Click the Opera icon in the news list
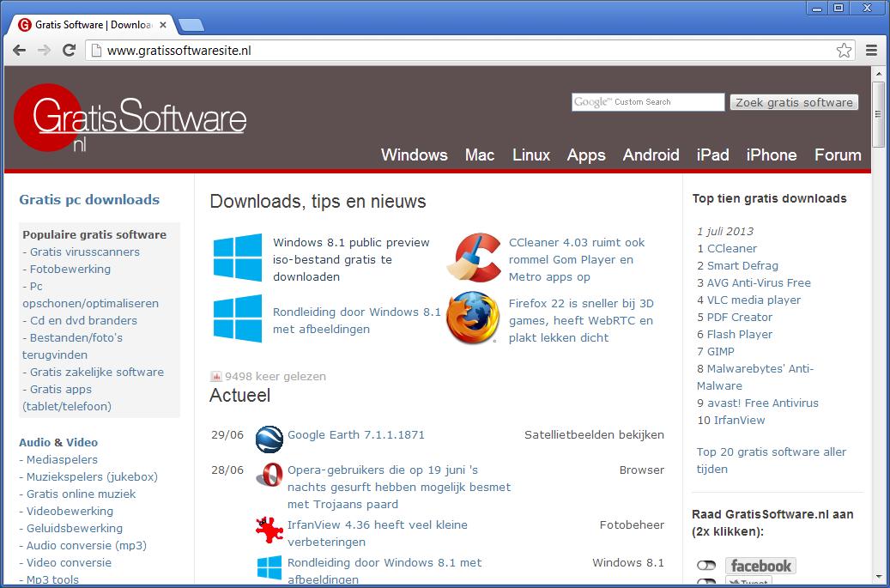 [269, 475]
